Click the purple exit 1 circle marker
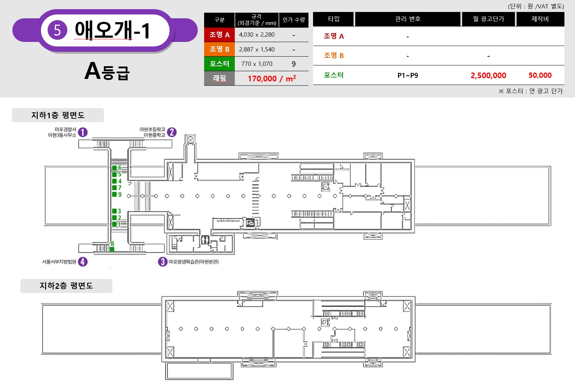Screen dimensions: 575x392 pyautogui.click(x=82, y=132)
